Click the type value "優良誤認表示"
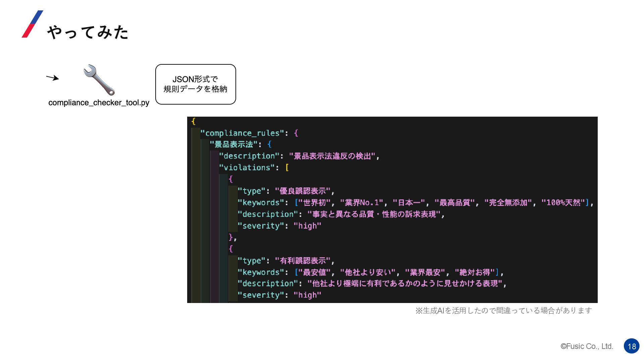 [303, 191]
